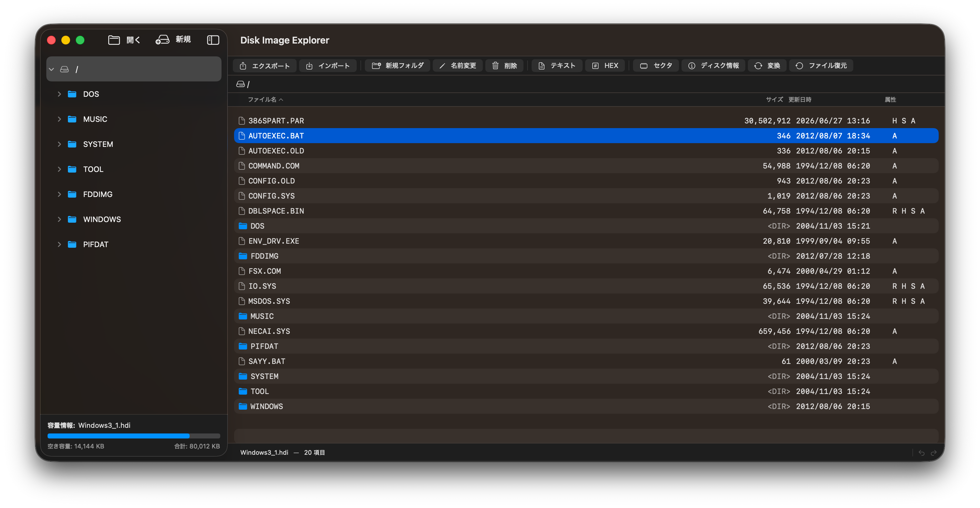Toggle the sidebar panel icon
This screenshot has width=980, height=508.
[213, 40]
